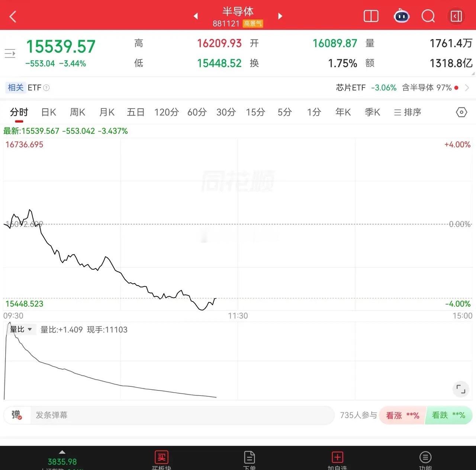The height and width of the screenshot is (470, 476).
Task: Switch to next sector with right triangle
Action: click(280, 16)
